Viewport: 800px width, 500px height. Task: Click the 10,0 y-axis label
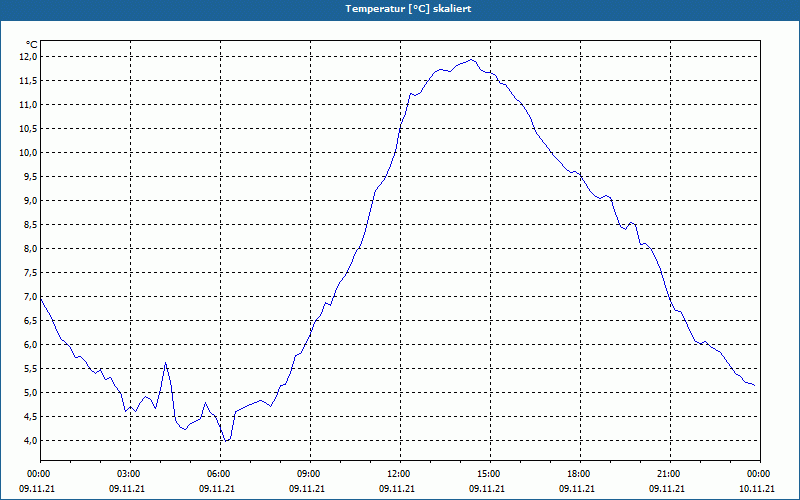(29, 153)
